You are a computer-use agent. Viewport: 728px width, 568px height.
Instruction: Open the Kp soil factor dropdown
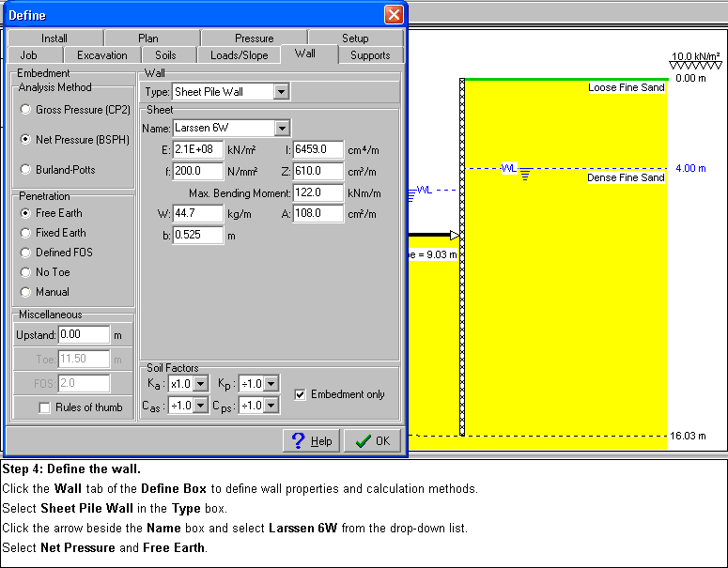(x=271, y=384)
